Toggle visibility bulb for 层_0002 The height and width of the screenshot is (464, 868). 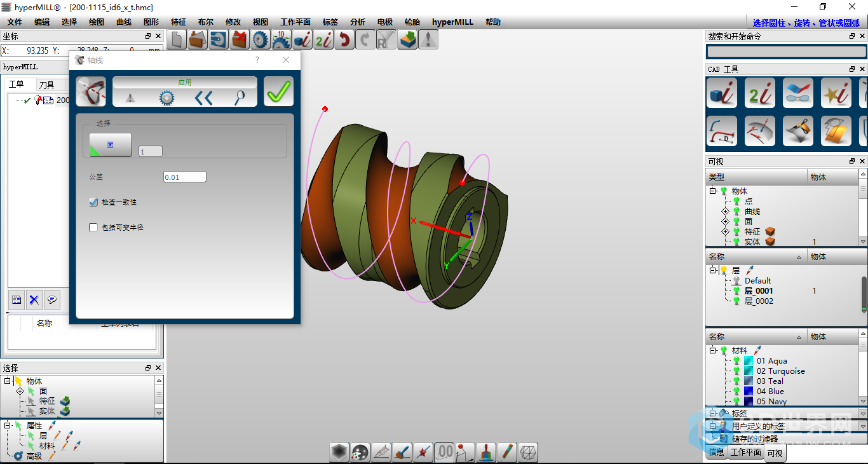pyautogui.click(x=736, y=301)
